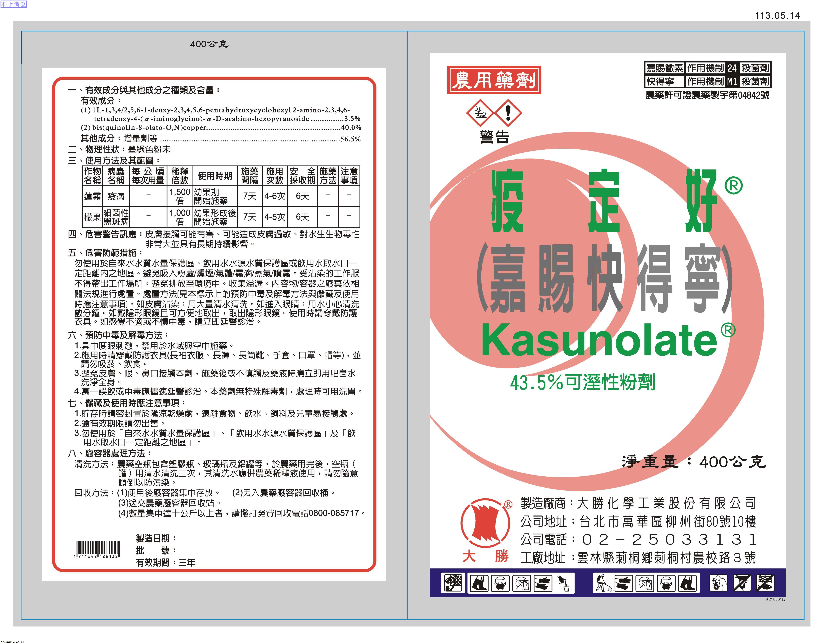Click the 使用時期 table header
The image size is (824, 644).
coord(215,176)
